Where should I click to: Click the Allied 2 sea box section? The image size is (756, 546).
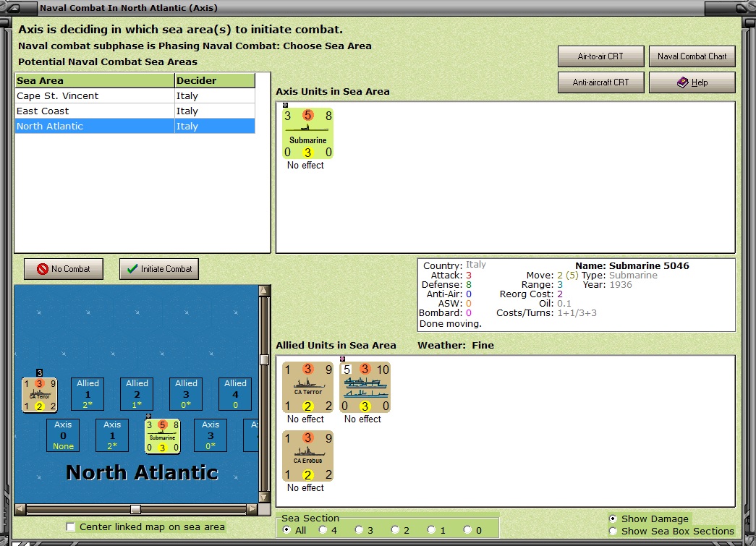pyautogui.click(x=137, y=393)
